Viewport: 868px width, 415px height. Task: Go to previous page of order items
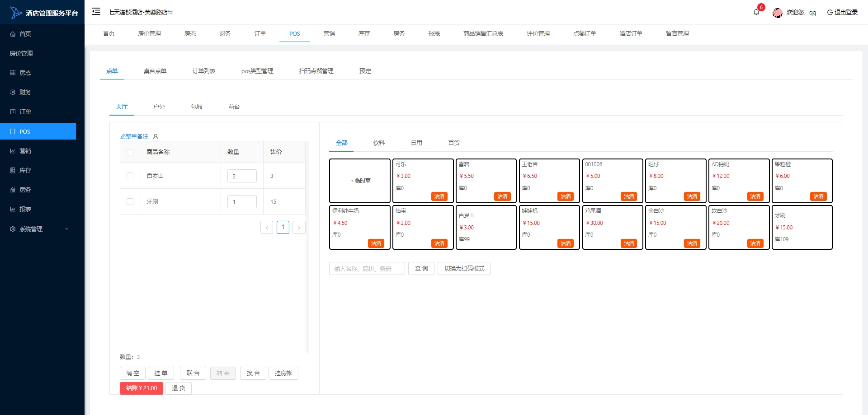point(267,228)
